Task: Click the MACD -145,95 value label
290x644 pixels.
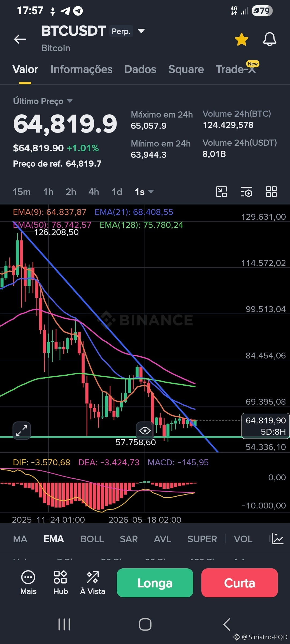Action: click(178, 462)
